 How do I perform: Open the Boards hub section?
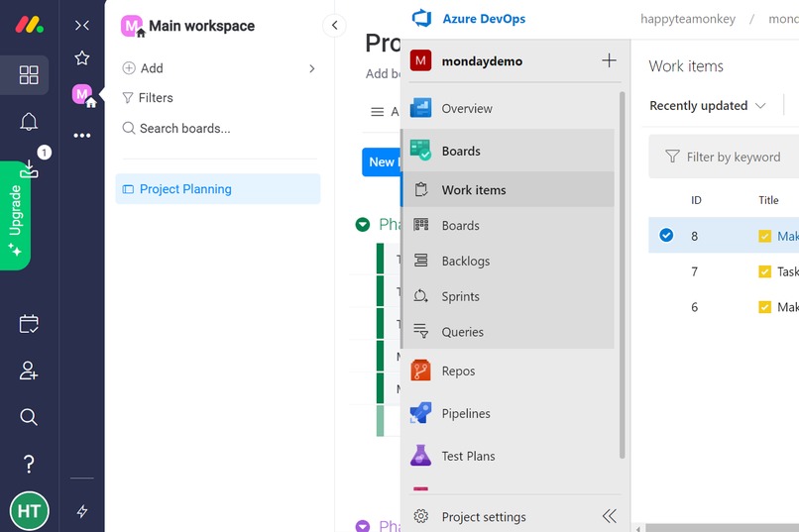click(x=508, y=151)
